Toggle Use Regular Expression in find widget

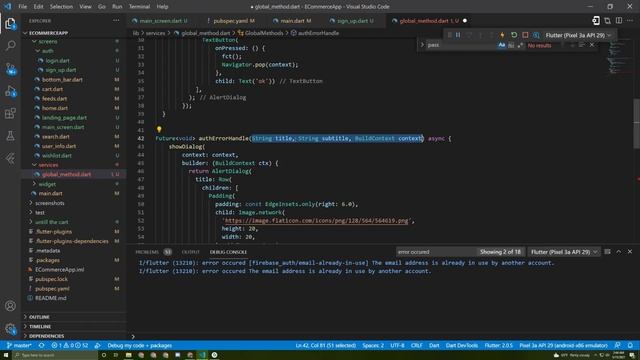520,45
